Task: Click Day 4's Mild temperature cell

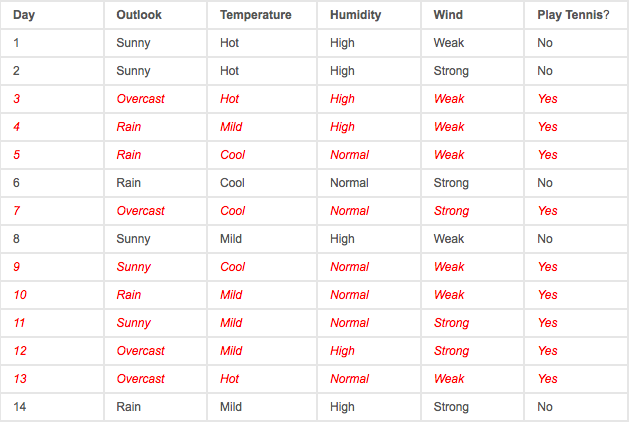Action: coord(262,127)
